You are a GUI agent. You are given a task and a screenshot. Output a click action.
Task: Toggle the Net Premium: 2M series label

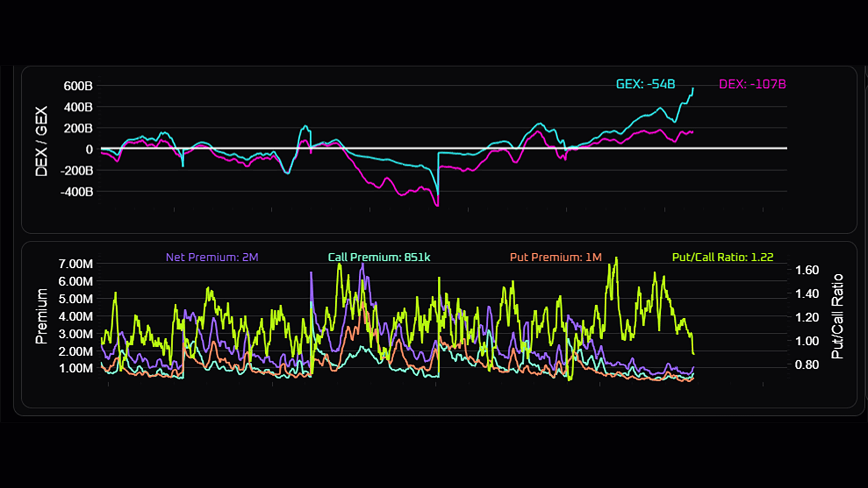[212, 257]
